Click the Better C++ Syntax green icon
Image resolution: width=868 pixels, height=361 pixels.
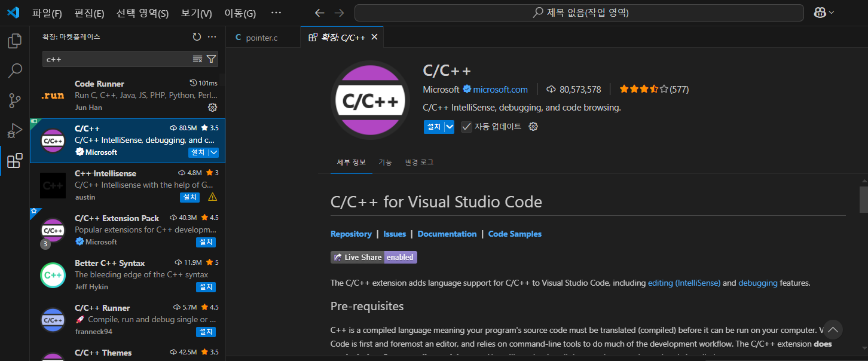tap(53, 275)
